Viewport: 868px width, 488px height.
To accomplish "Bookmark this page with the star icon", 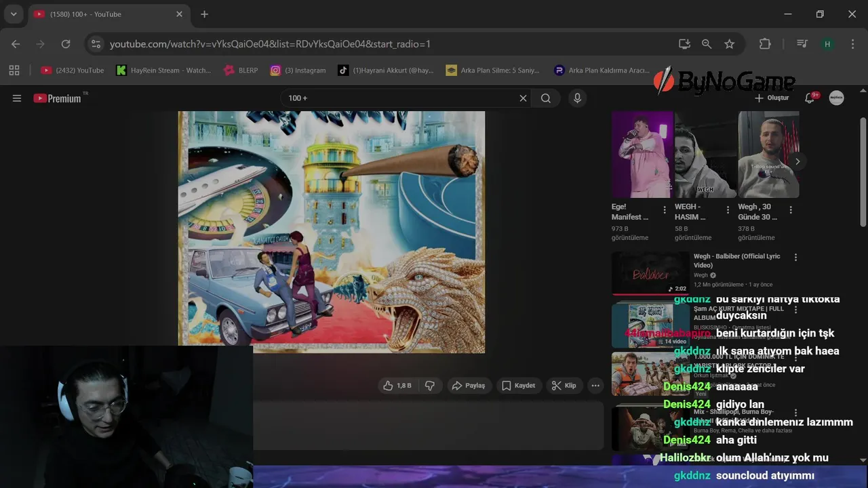I will (x=730, y=44).
